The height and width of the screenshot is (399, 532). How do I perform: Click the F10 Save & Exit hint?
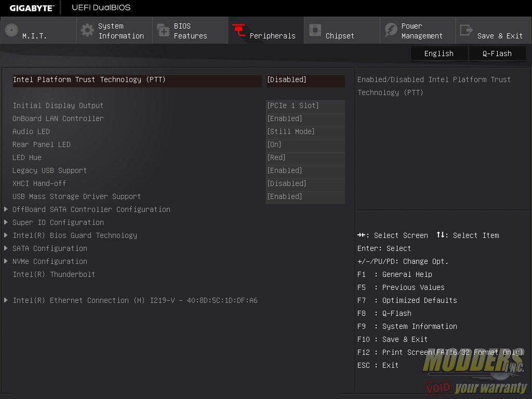pyautogui.click(x=393, y=339)
